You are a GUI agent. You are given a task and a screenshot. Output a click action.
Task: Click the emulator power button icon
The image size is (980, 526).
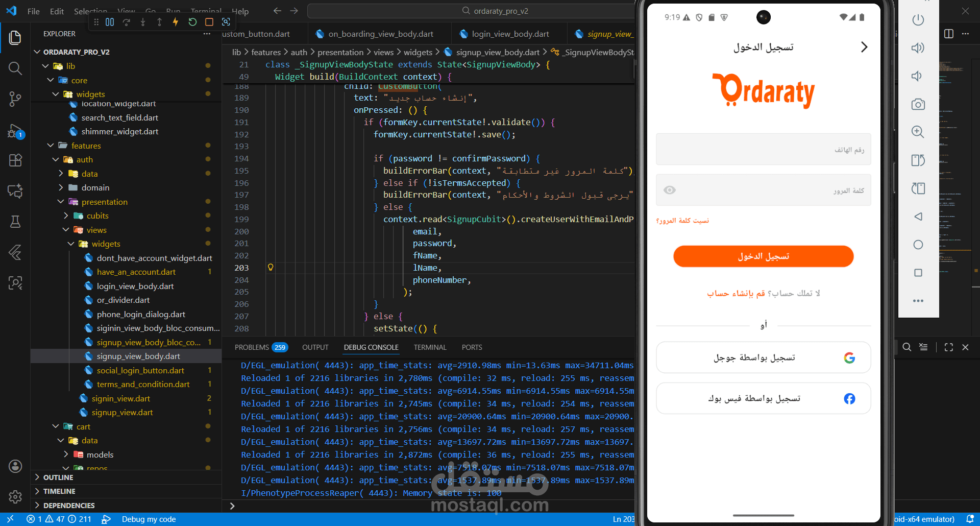[918, 20]
